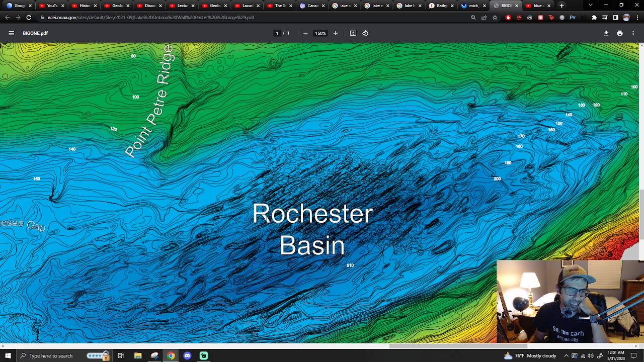Click the 'Rochester Basin' map label

tap(312, 229)
